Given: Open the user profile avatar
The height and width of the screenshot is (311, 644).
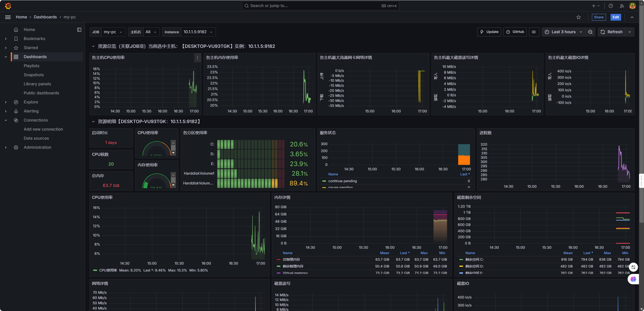Looking at the screenshot, I should (632, 6).
